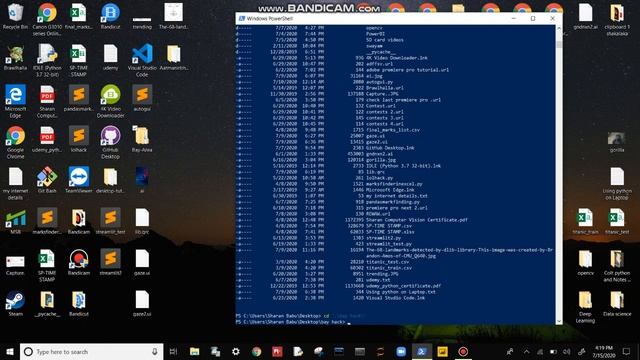Viewport: 640px width, 360px height.
Task: Click PowerShell window title bar icon
Action: [x=242, y=18]
